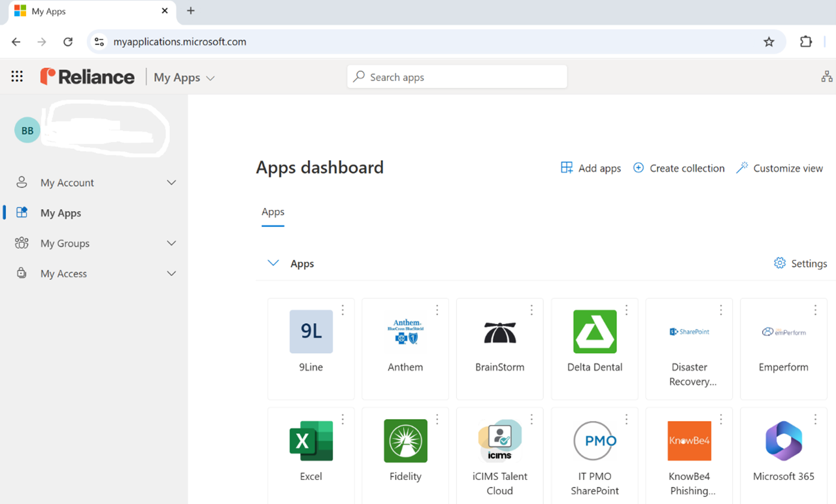
Task: Expand the My Account section chevron
Action: [x=171, y=182]
